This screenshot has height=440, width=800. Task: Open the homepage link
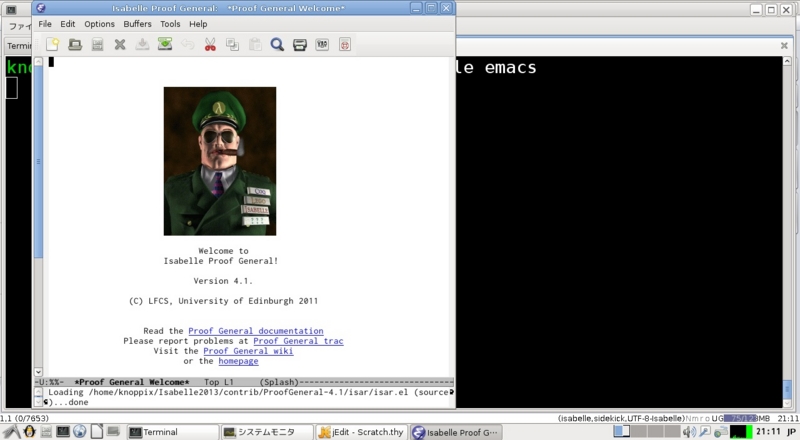(x=238, y=361)
